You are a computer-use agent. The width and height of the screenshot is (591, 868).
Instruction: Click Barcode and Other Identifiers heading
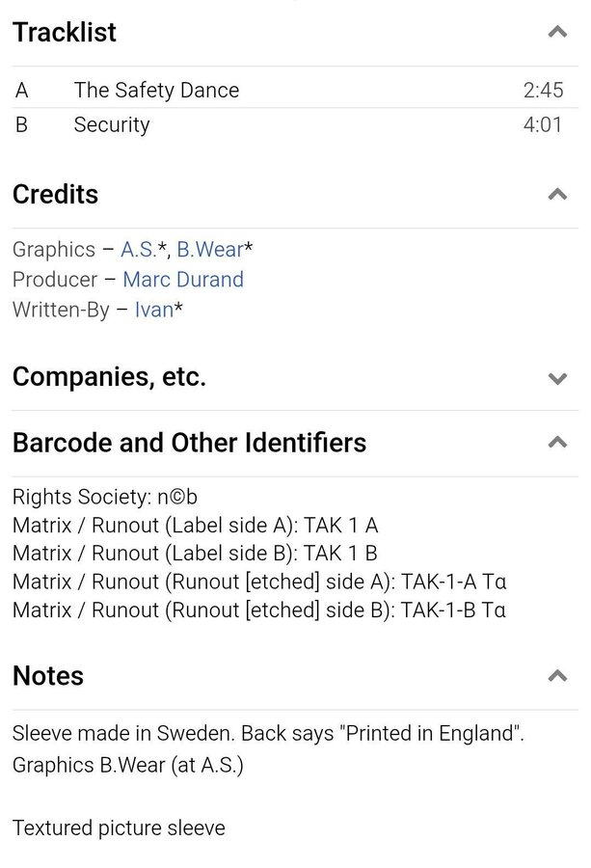pyautogui.click(x=189, y=443)
